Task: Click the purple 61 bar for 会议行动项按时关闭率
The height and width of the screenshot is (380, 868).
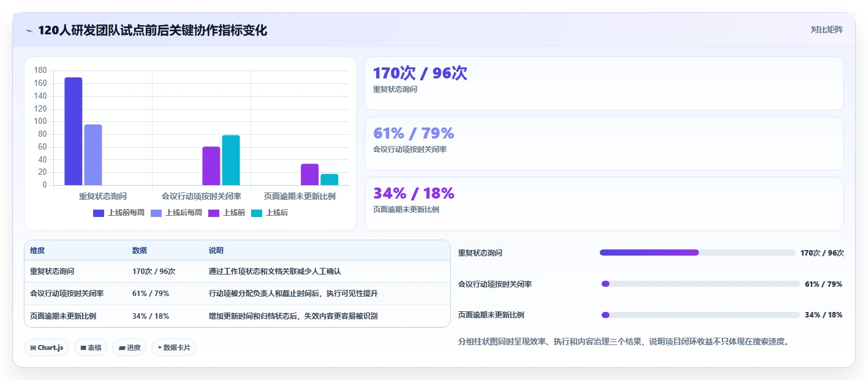Action: click(211, 165)
